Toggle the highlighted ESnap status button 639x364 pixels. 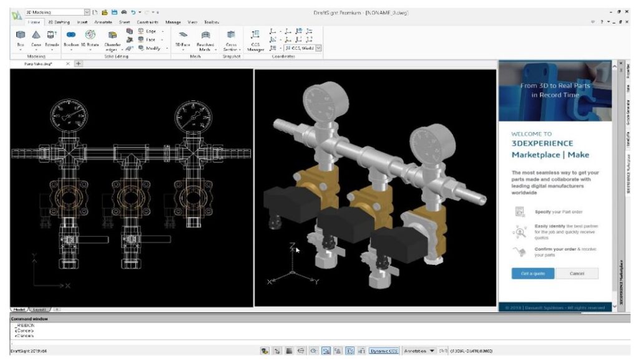tap(326, 350)
